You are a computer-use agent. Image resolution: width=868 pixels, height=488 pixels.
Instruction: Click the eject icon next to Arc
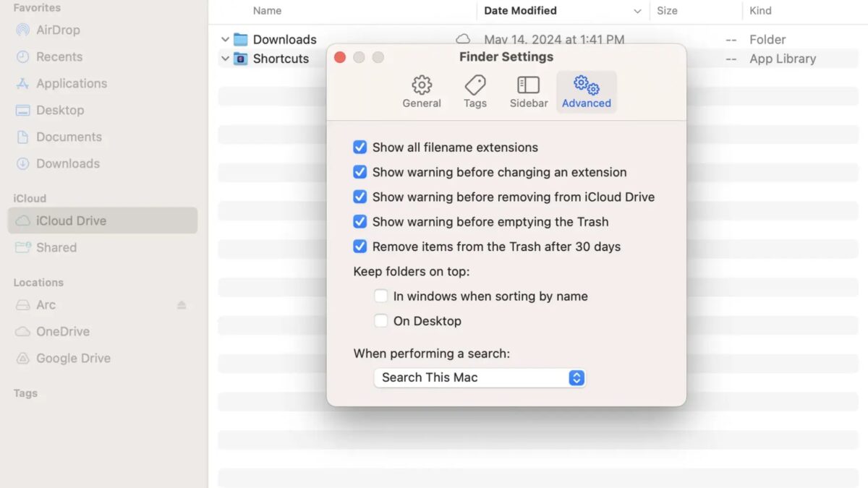182,305
